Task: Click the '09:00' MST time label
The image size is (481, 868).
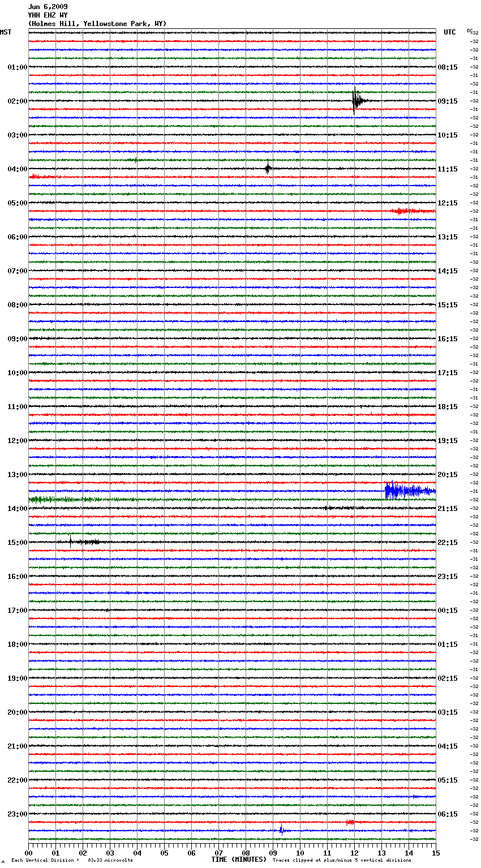Action: (x=18, y=339)
